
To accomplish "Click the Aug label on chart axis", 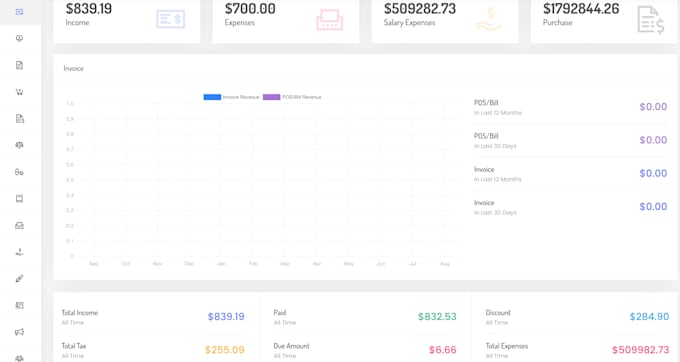I will (445, 264).
